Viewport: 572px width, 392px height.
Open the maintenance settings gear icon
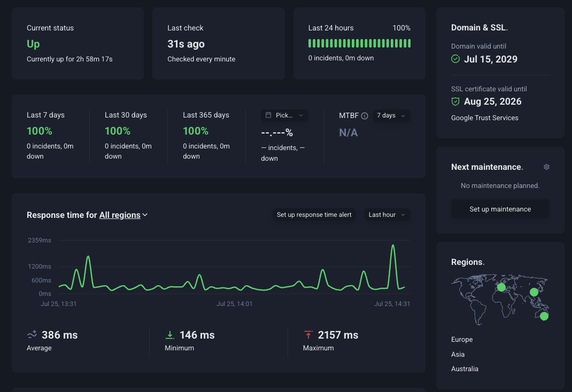[546, 167]
